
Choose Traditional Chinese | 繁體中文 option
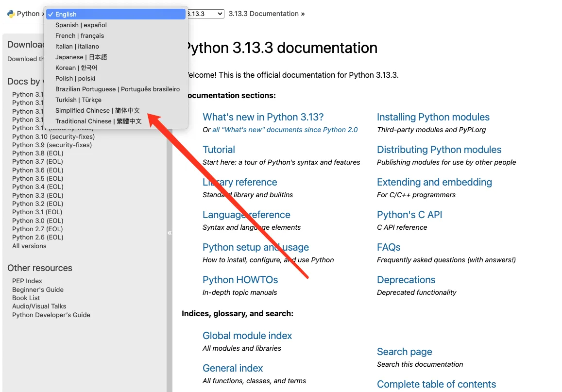[x=116, y=121]
